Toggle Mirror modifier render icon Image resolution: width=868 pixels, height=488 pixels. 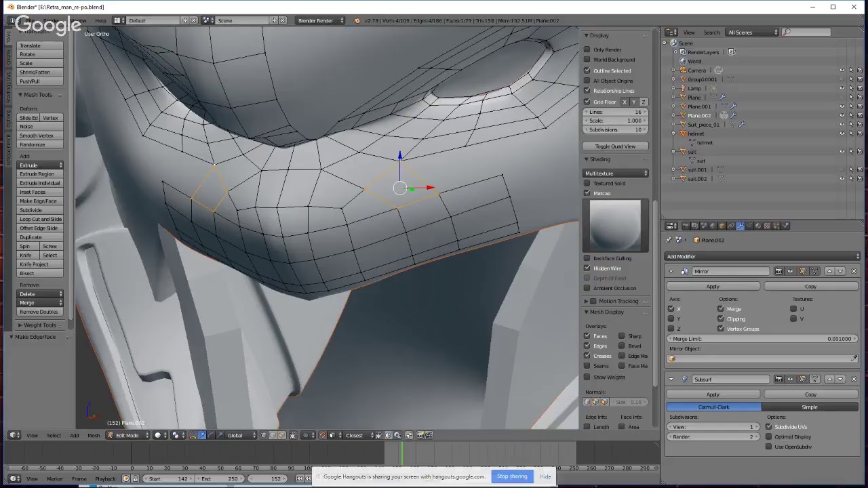(778, 271)
